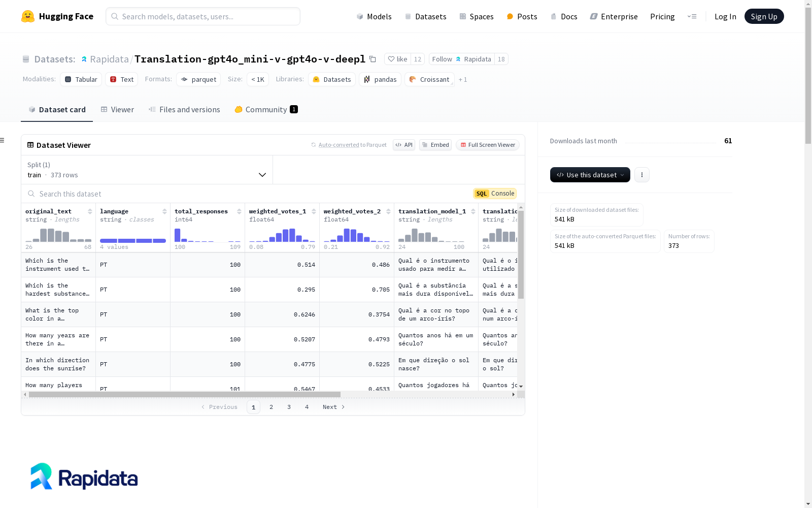Open the three-dot more options button
Screen dimensions: 812x508
[x=642, y=175]
